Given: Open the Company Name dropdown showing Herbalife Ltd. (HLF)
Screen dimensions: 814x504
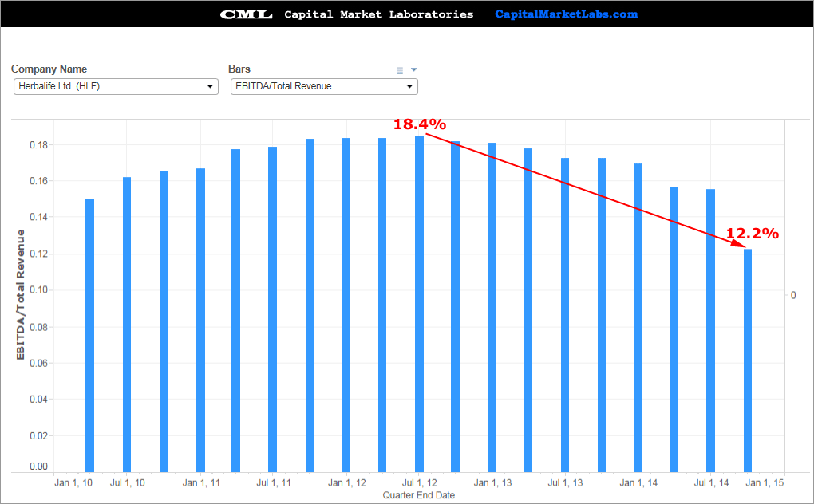Looking at the screenshot, I should (116, 86).
